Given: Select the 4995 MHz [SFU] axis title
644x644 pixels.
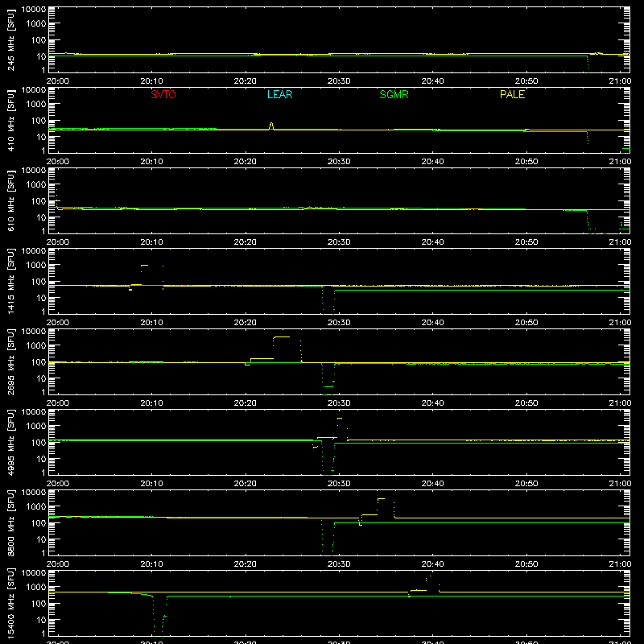Looking at the screenshot, I should tap(11, 442).
